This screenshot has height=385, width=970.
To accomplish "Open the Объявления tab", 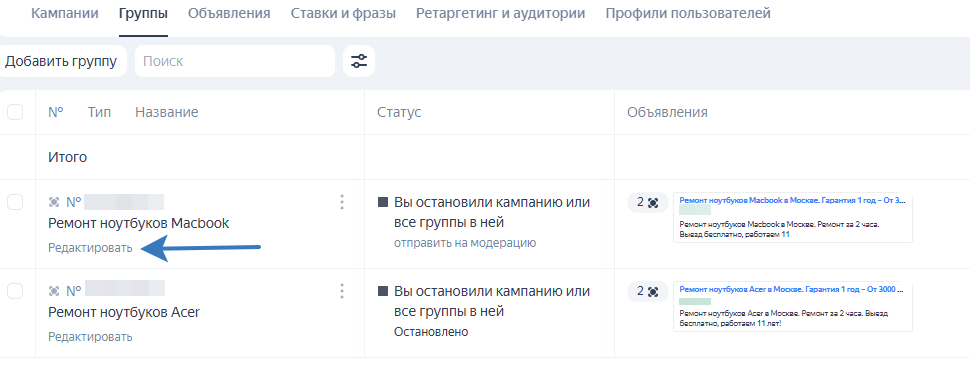I will pyautogui.click(x=229, y=13).
